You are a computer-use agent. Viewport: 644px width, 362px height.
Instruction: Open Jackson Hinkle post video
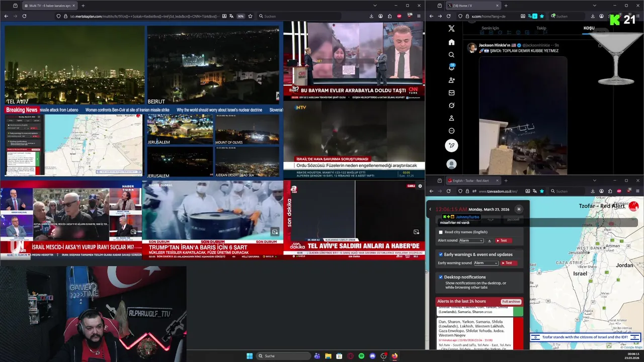(x=523, y=116)
